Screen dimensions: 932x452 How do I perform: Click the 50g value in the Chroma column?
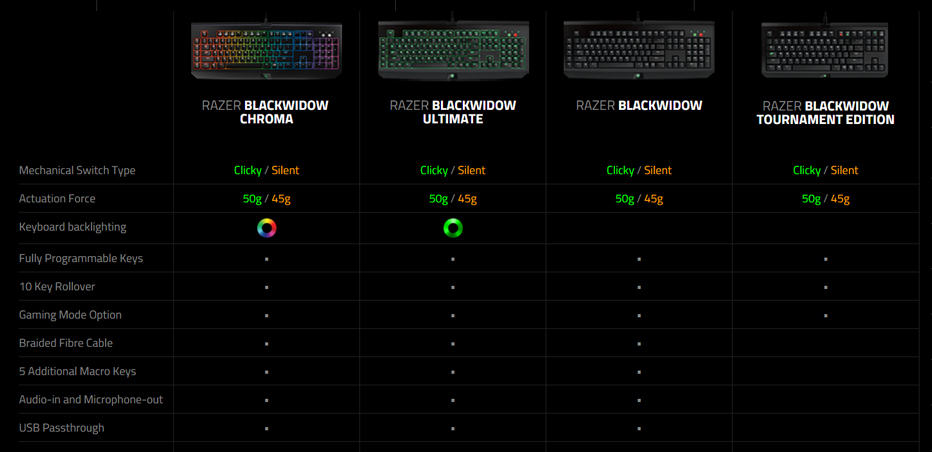253,199
